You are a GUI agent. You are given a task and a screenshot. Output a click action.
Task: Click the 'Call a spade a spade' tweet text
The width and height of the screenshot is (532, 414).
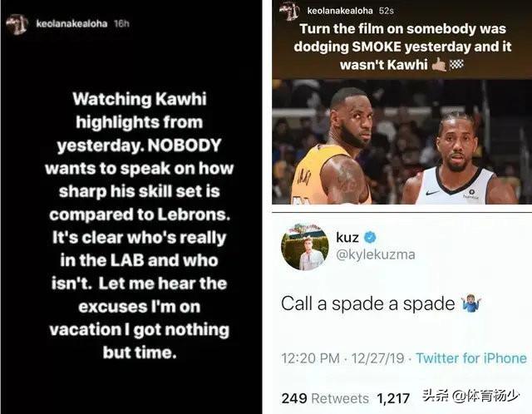click(367, 303)
